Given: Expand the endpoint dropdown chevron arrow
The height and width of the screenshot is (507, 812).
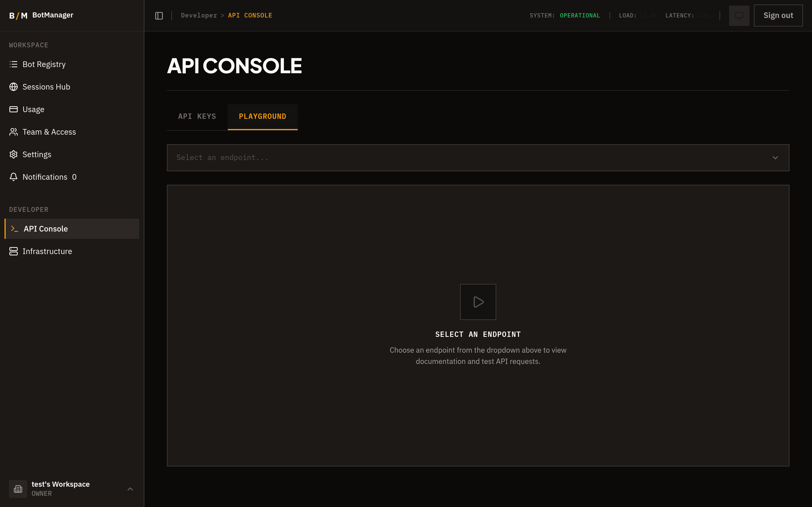Looking at the screenshot, I should click(x=775, y=158).
